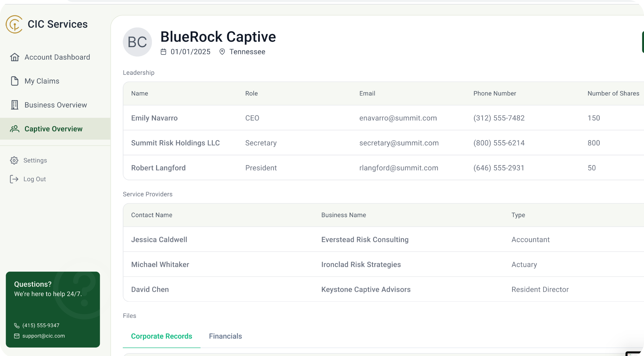Click the President role cell
Viewport: 644px width, 356px height.
(261, 168)
